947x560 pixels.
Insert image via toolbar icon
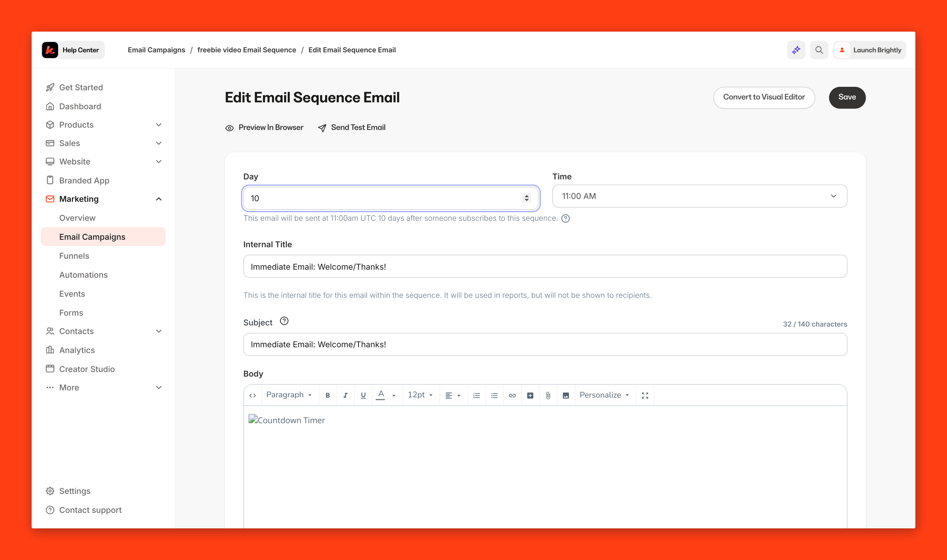(566, 395)
